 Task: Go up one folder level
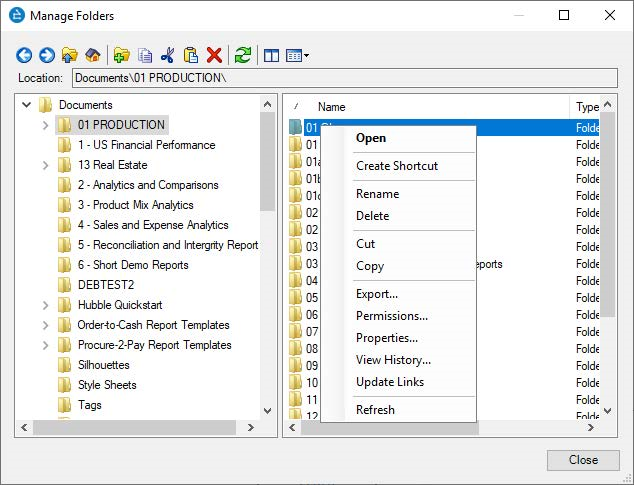click(x=69, y=55)
